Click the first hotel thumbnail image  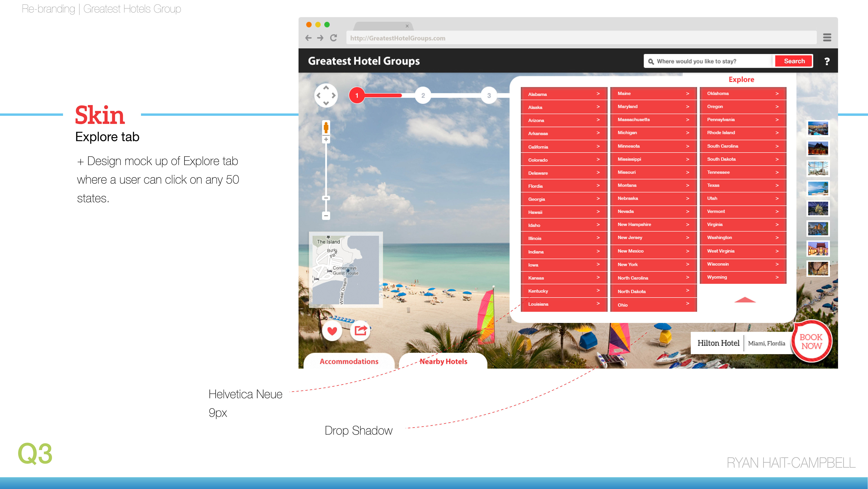(x=818, y=128)
